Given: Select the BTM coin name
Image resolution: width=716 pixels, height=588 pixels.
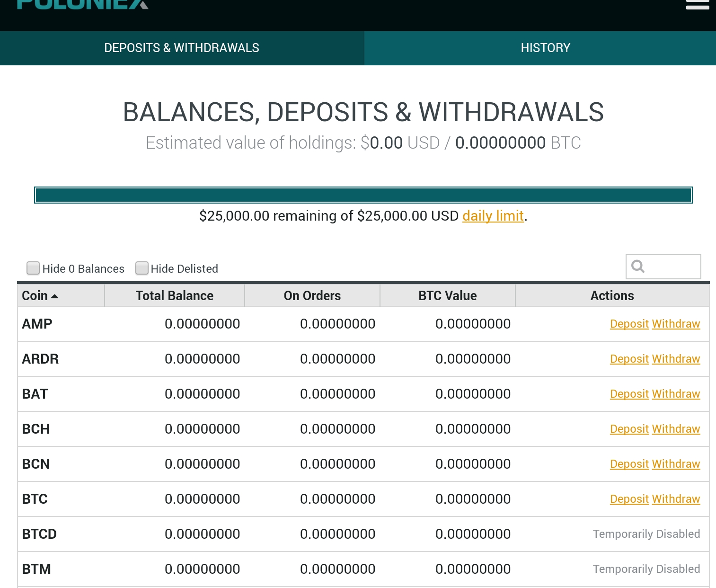Looking at the screenshot, I should [36, 569].
